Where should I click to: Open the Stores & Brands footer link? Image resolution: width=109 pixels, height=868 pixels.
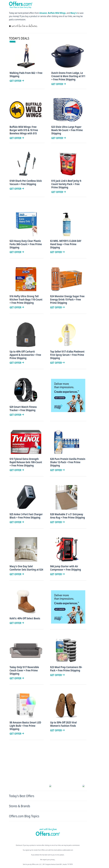pyautogui.click(x=20, y=806)
